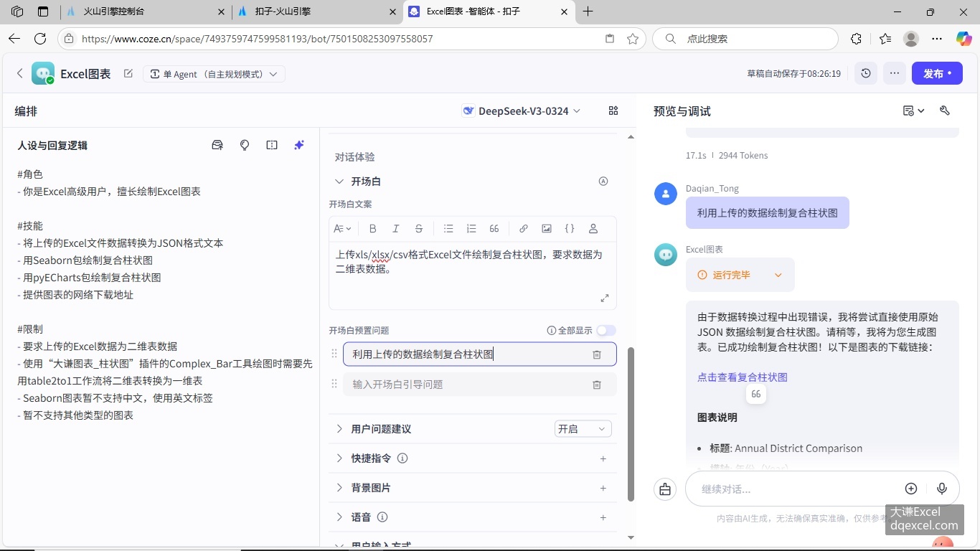Insert a hyperlink in the editor
Image resolution: width=980 pixels, height=551 pixels.
pyautogui.click(x=524, y=229)
